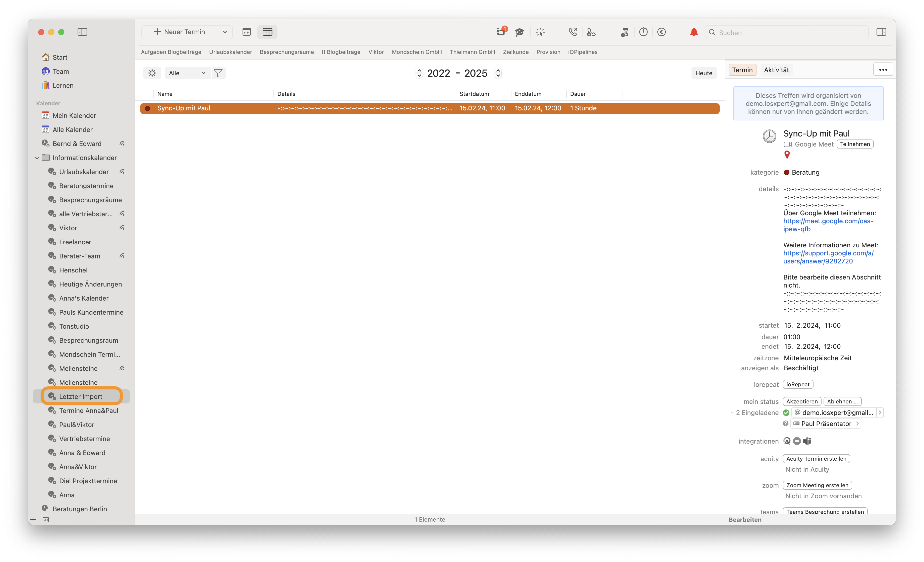
Task: Select Pauls Kundentermine calendar
Action: tap(91, 312)
